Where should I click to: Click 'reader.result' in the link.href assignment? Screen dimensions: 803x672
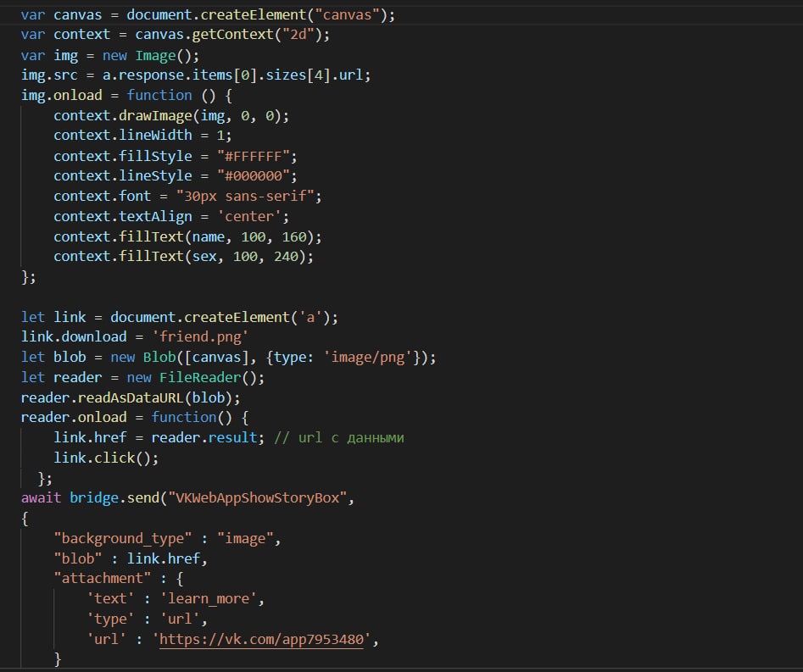[204, 438]
